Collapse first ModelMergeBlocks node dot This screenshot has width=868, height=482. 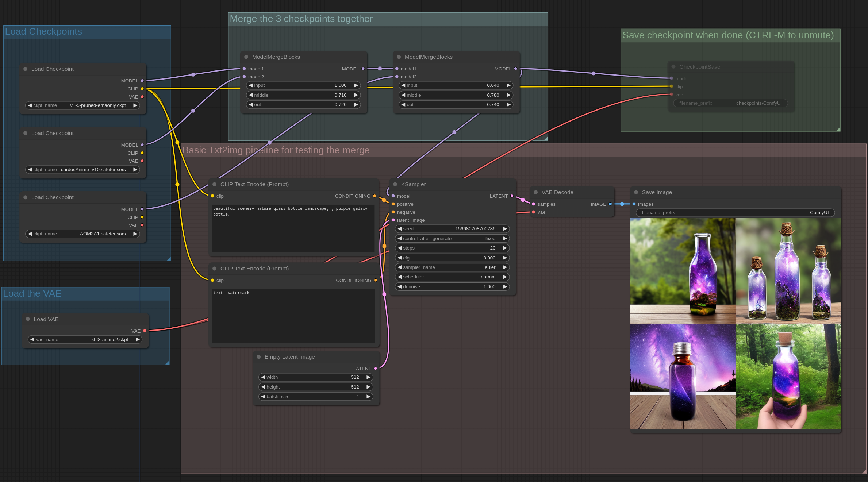pyautogui.click(x=246, y=57)
